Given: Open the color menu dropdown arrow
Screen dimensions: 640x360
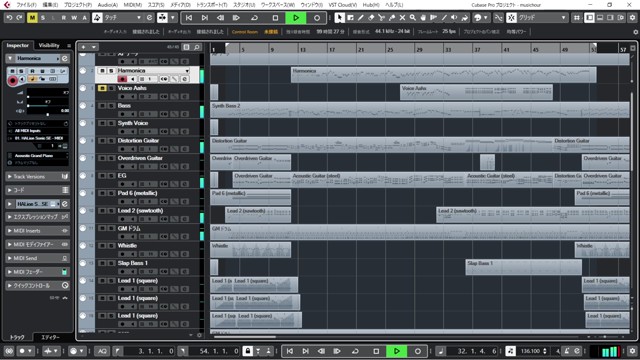Looking at the screenshot, I should tap(485, 18).
